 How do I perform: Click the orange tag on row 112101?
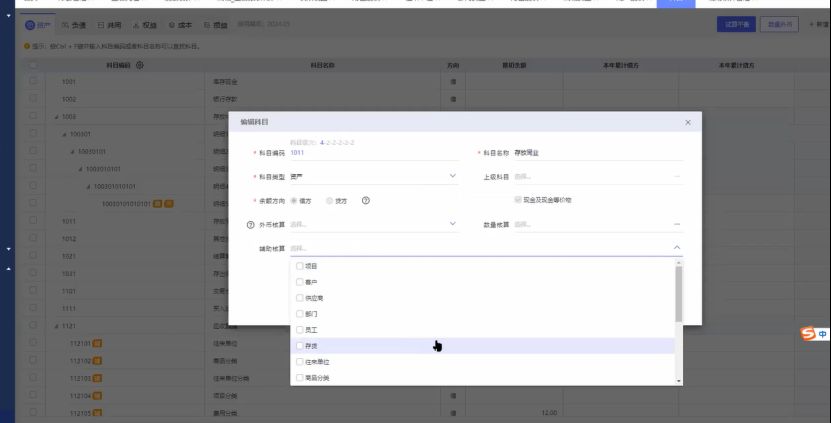click(98, 343)
